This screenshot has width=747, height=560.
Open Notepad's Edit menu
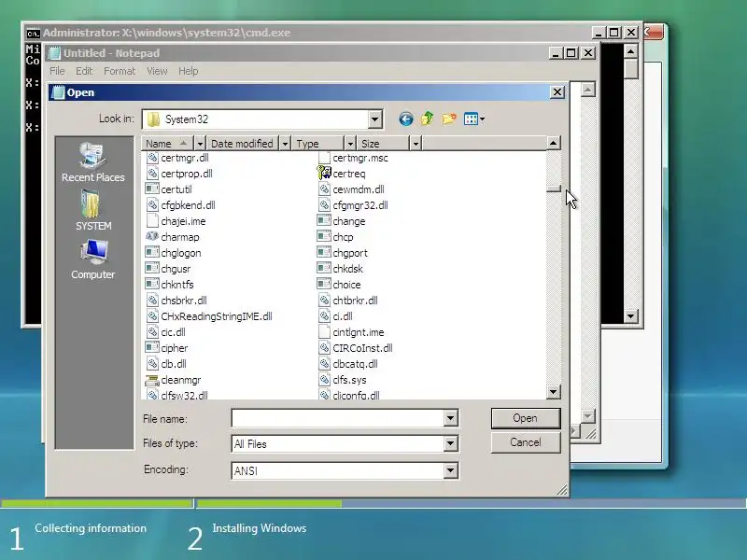click(84, 71)
